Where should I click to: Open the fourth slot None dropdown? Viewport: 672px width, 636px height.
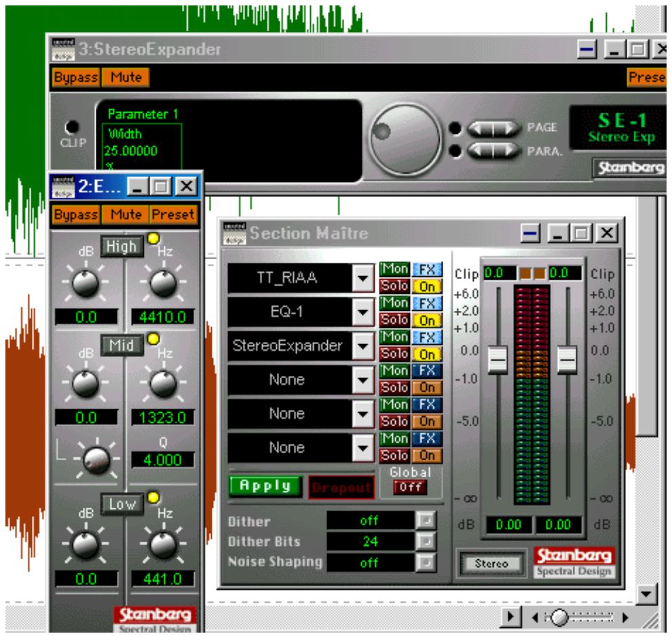pos(363,379)
